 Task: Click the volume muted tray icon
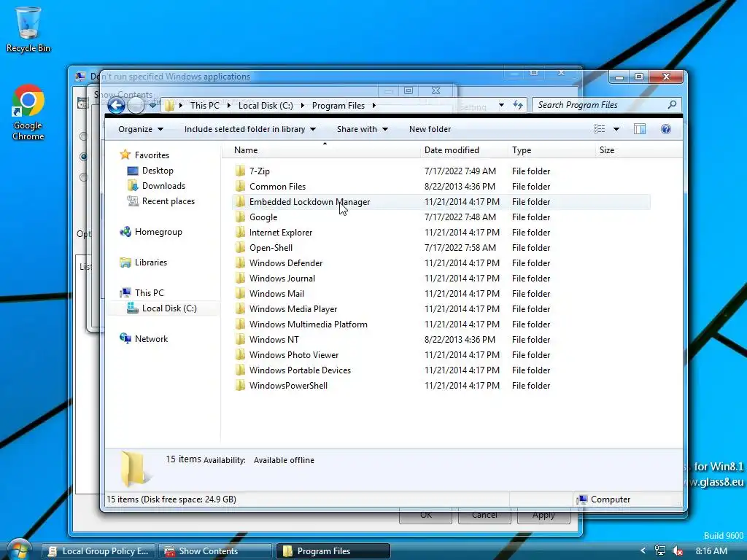[678, 551]
